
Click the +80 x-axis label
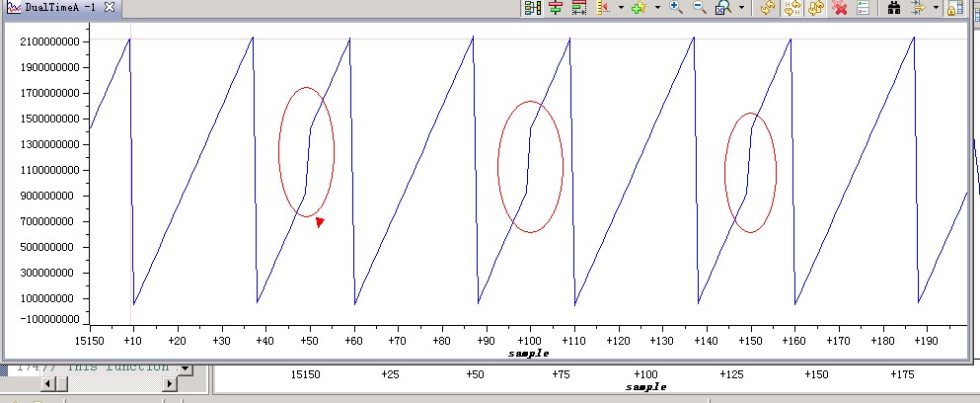pyautogui.click(x=442, y=341)
